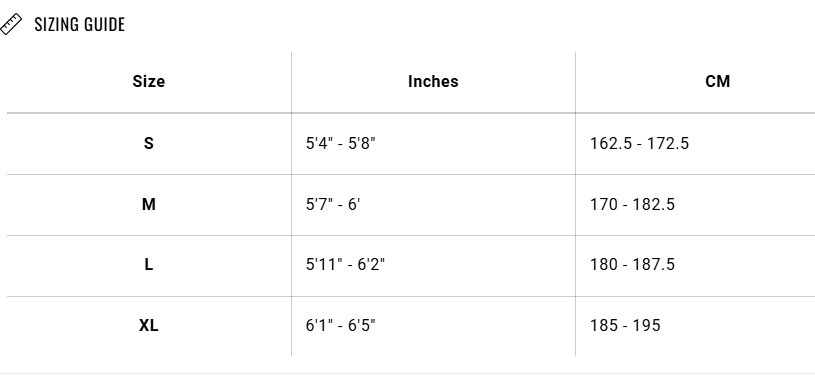The width and height of the screenshot is (815, 390).
Task: Click the 5'4" - 5'8" inches cell
Action: click(x=340, y=143)
